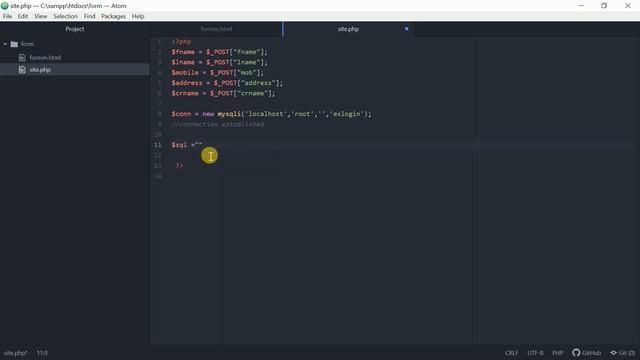Click the closing PHP tag line
640x360 pixels.
coord(179,166)
